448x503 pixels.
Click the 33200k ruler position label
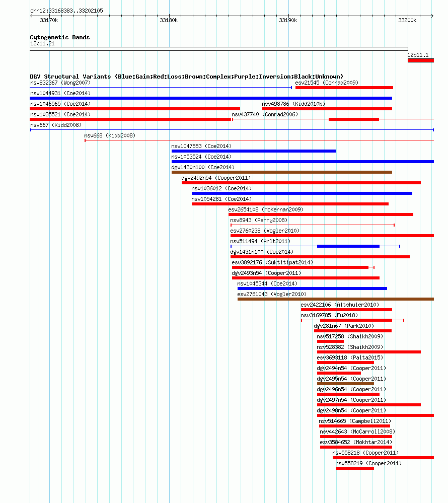[407, 20]
